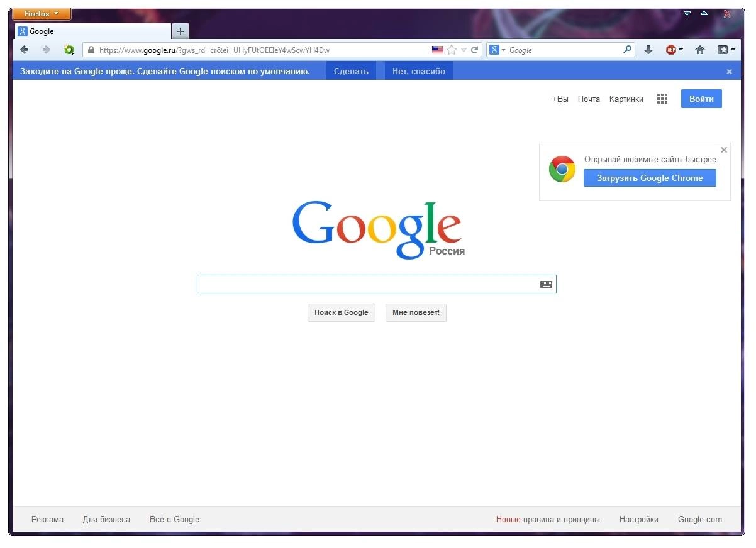The width and height of the screenshot is (756, 548).
Task: Close the blue default-search notification bar
Action: (730, 72)
